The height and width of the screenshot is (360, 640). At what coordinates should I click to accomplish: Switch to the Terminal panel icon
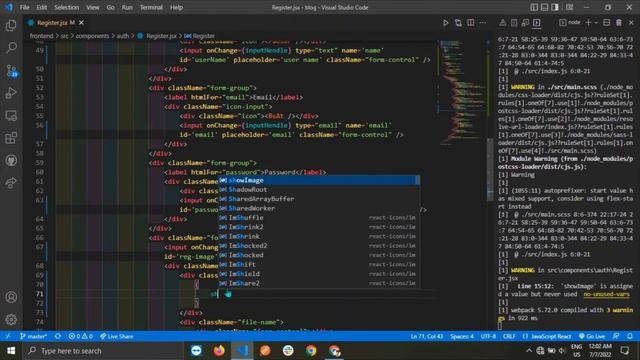pos(537,23)
